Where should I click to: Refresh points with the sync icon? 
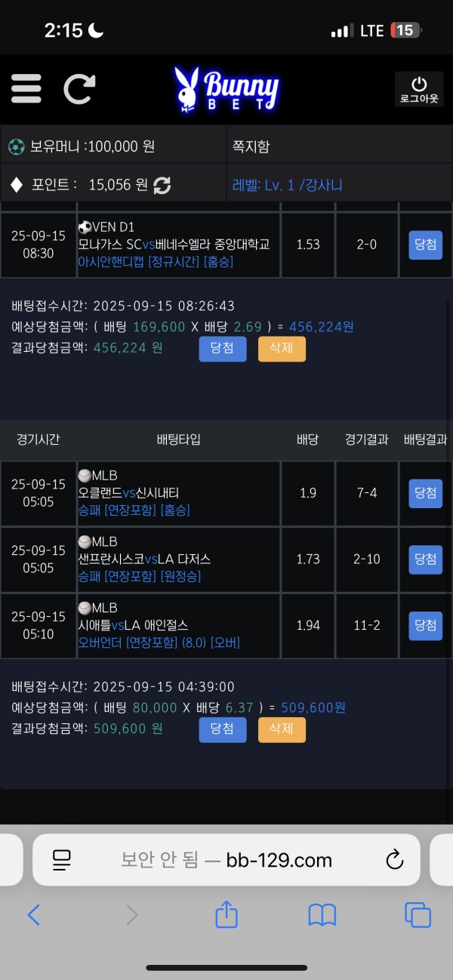pyautogui.click(x=162, y=185)
